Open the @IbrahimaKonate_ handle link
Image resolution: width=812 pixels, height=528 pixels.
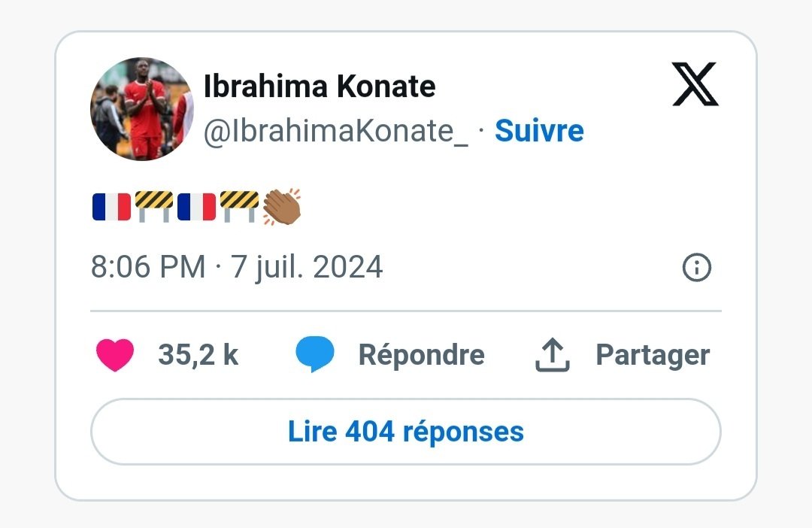click(x=336, y=131)
